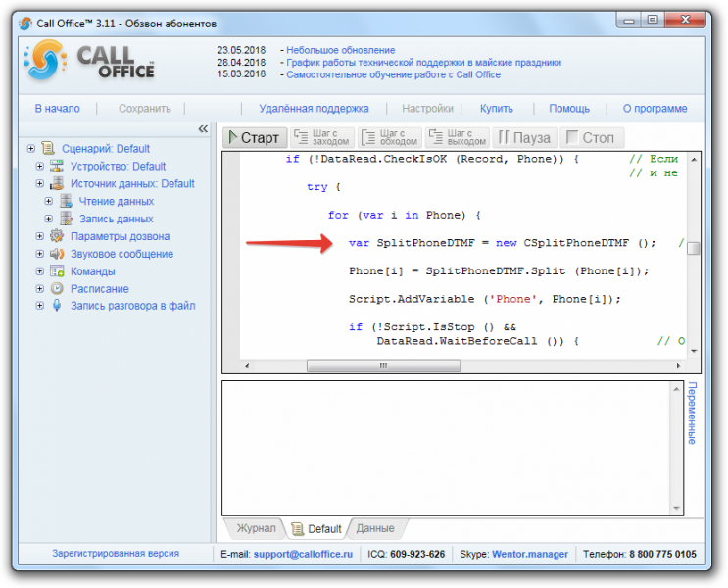Click the support@calloffice.ru email link

tap(303, 554)
